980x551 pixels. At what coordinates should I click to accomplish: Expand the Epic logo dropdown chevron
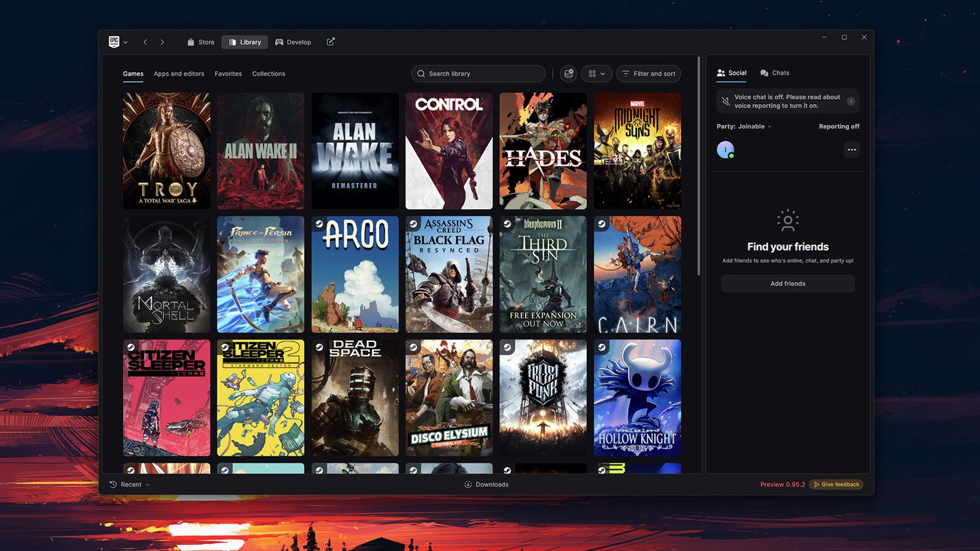tap(126, 42)
